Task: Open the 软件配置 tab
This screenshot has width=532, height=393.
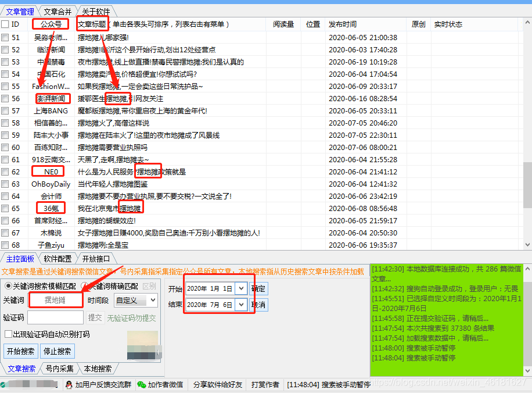Action: click(57, 259)
